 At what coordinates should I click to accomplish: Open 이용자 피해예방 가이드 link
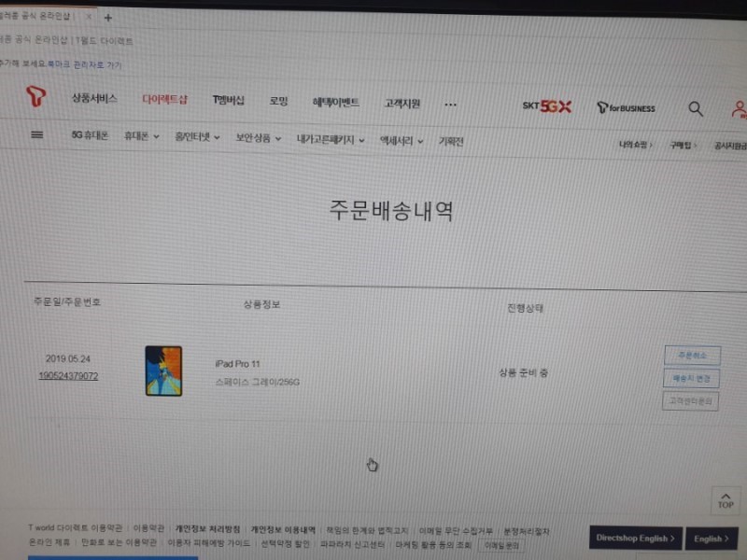pyautogui.click(x=208, y=543)
